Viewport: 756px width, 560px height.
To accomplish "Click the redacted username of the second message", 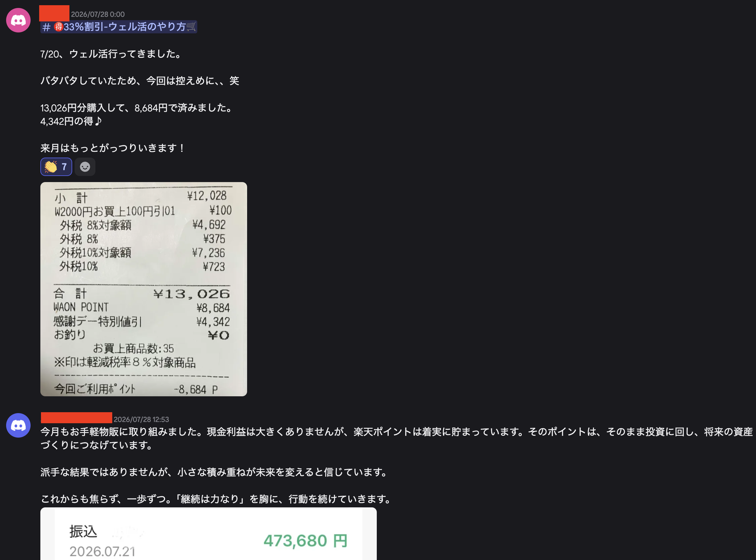I will coord(76,418).
